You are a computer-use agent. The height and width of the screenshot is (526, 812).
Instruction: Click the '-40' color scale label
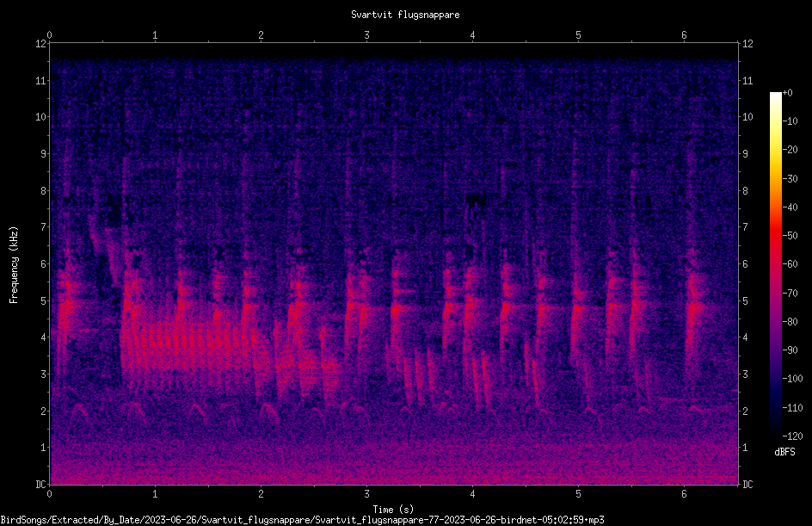tap(790, 207)
